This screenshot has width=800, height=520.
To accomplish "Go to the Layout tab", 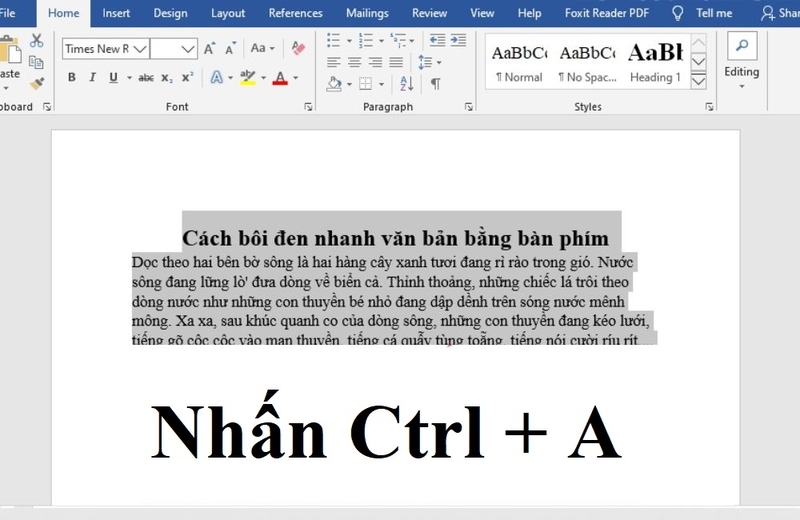I will (228, 13).
